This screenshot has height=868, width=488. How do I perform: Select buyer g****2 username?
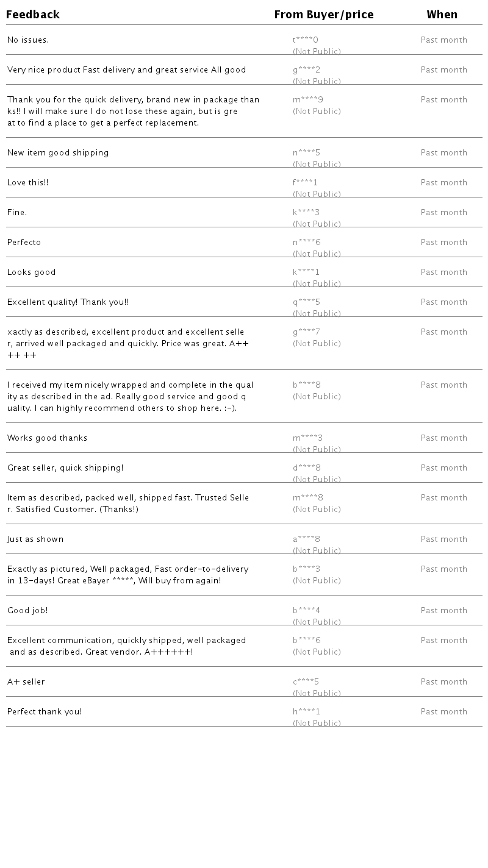point(306,70)
